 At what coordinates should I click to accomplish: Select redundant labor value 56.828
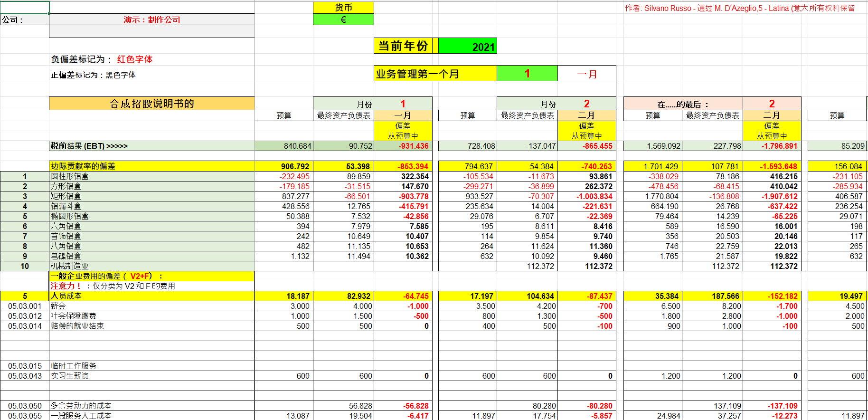click(343, 405)
